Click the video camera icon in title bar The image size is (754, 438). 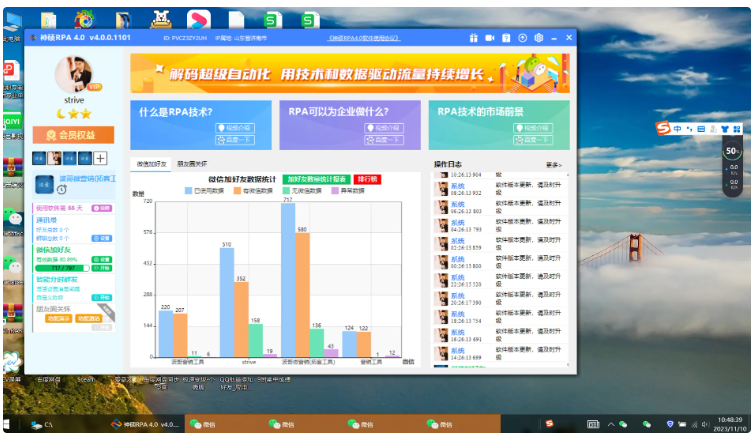pyautogui.click(x=490, y=38)
